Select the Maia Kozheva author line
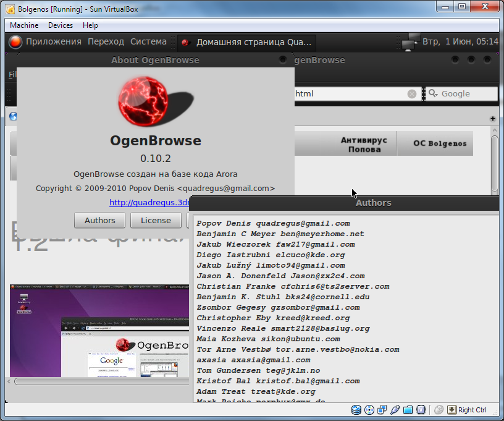Image resolution: width=504 pixels, height=421 pixels. pyautogui.click(x=269, y=339)
